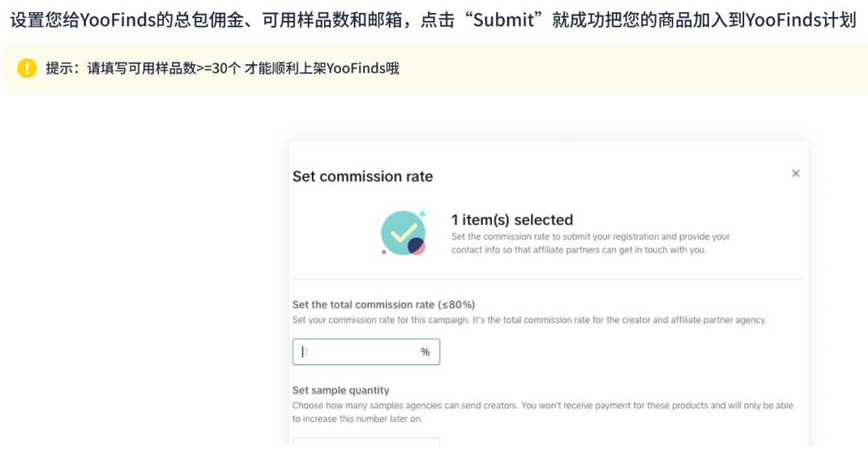Click the "Set commission rate" dialog title
The height and width of the screenshot is (451, 868).
pos(362,177)
